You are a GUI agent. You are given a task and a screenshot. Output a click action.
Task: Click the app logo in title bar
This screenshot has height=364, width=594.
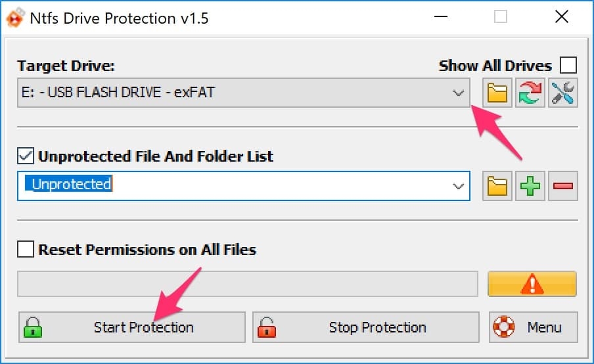(15, 18)
